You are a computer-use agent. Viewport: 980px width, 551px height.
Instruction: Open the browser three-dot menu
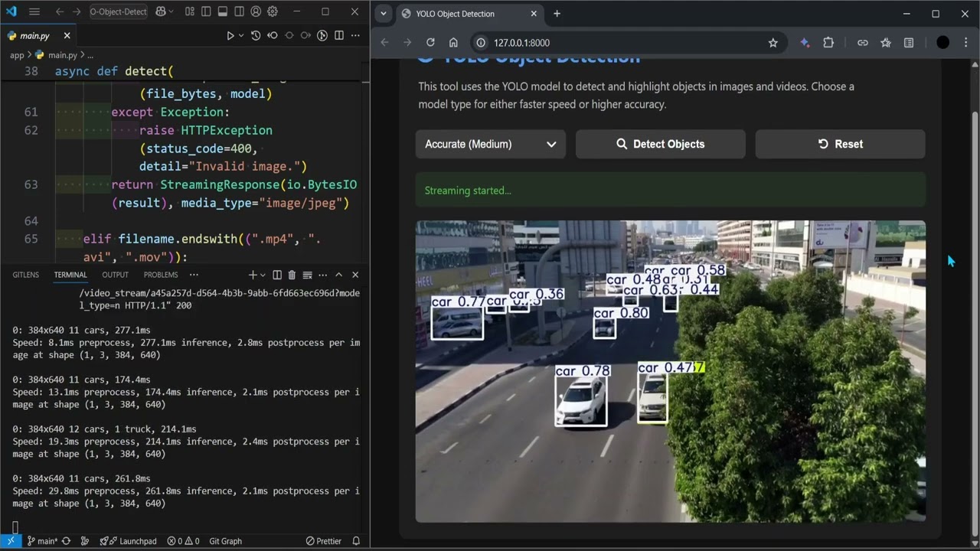[965, 43]
